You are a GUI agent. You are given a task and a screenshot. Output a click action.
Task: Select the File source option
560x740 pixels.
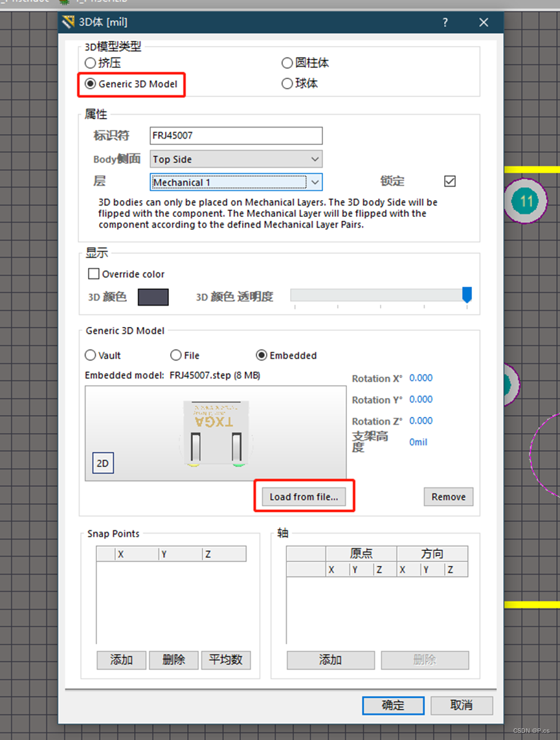[x=175, y=355]
